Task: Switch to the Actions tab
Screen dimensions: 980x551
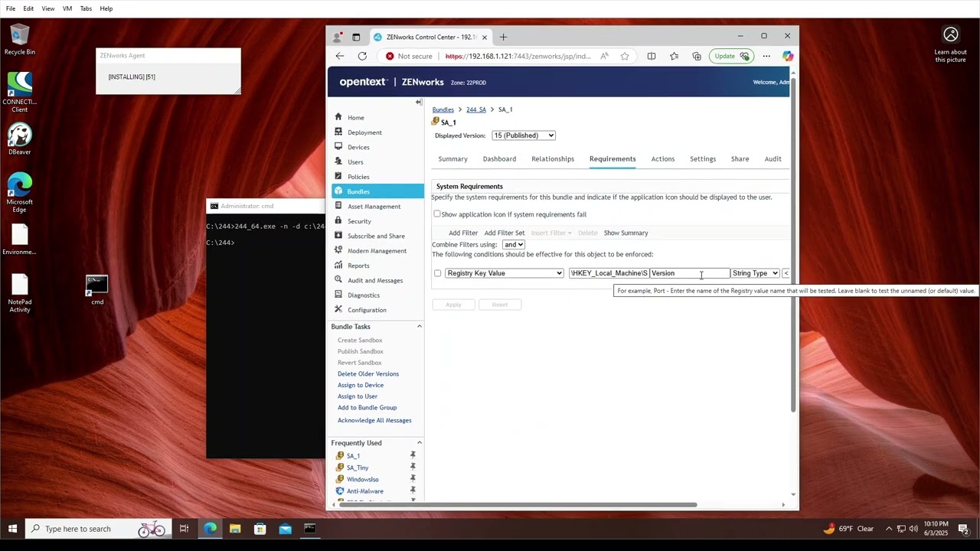Action: 663,159
